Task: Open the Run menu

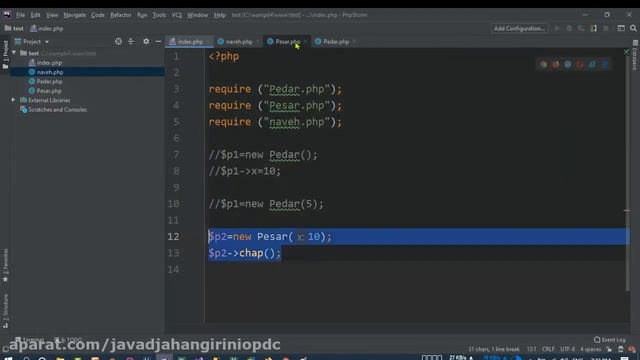Action: coord(142,15)
